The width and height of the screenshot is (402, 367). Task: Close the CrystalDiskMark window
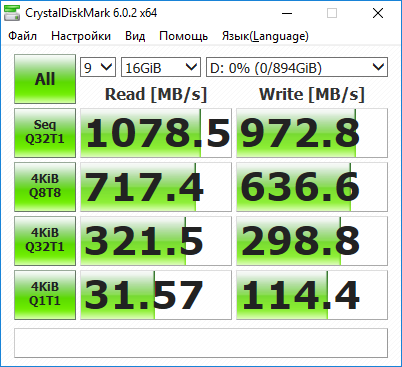378,13
